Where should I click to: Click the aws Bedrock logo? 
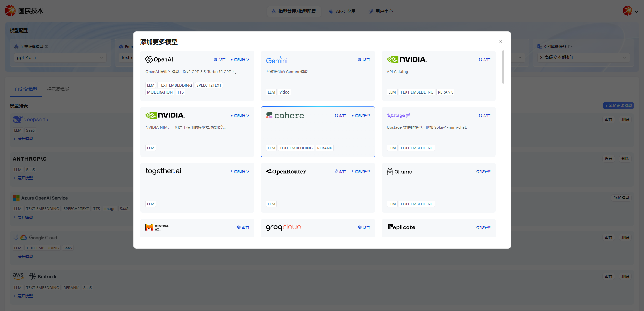(35, 276)
